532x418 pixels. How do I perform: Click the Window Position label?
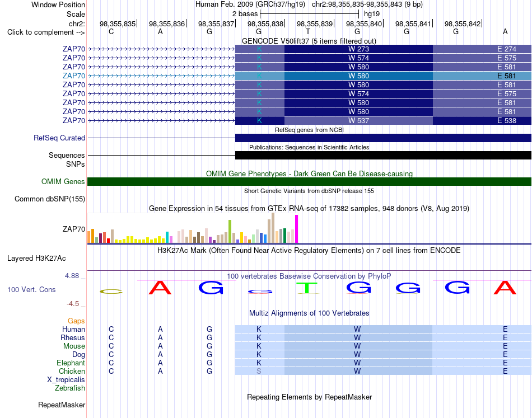click(x=58, y=4)
